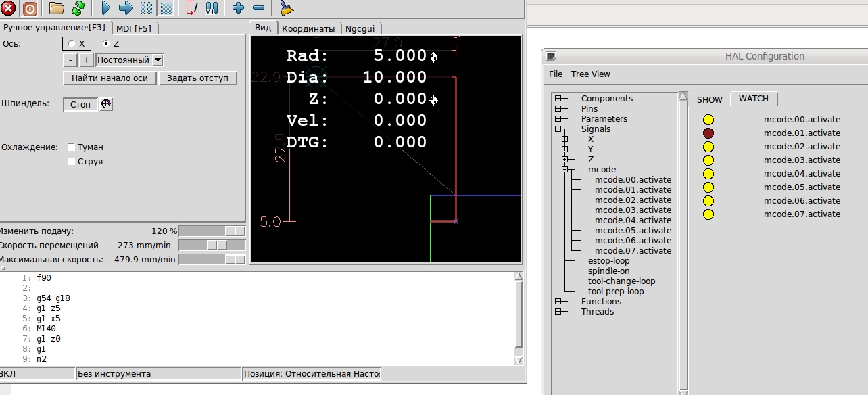Select the estop-loop signal

click(x=608, y=261)
